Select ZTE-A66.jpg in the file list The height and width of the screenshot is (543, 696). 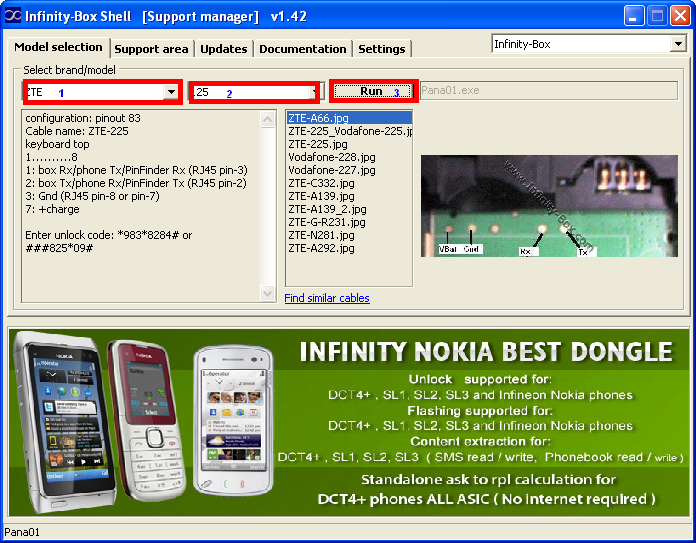pos(349,118)
